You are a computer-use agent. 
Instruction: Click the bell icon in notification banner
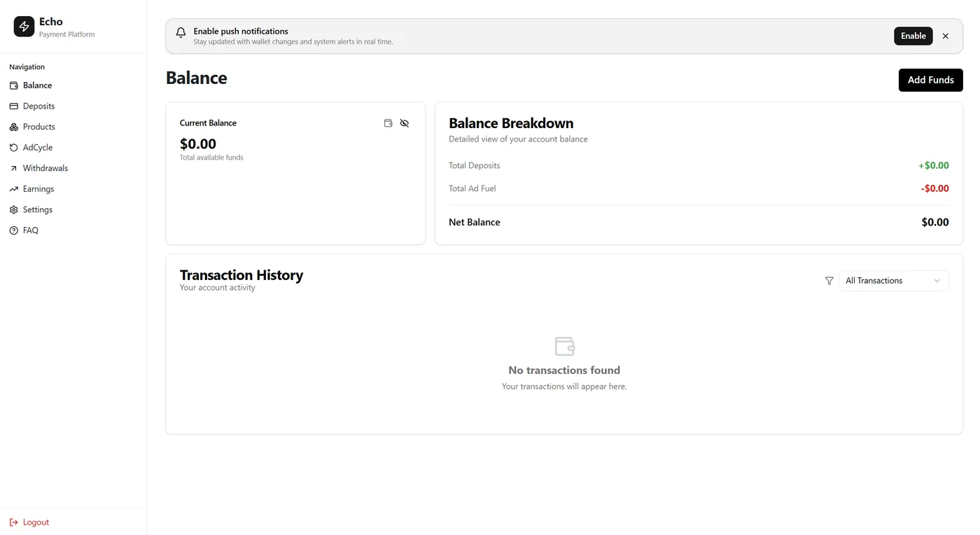click(181, 32)
